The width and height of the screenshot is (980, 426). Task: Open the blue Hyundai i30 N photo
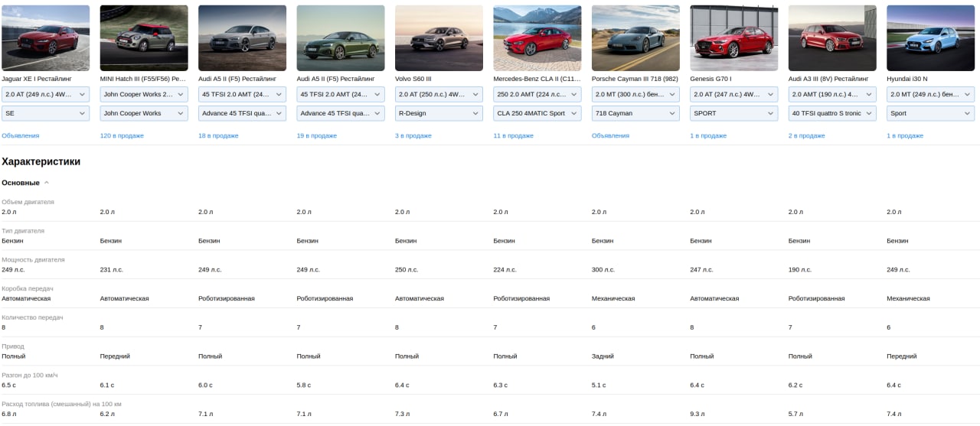[931, 38]
